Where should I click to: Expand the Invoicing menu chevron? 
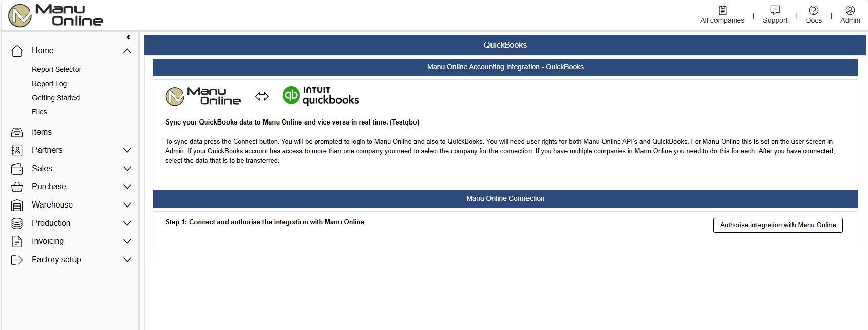pos(127,241)
